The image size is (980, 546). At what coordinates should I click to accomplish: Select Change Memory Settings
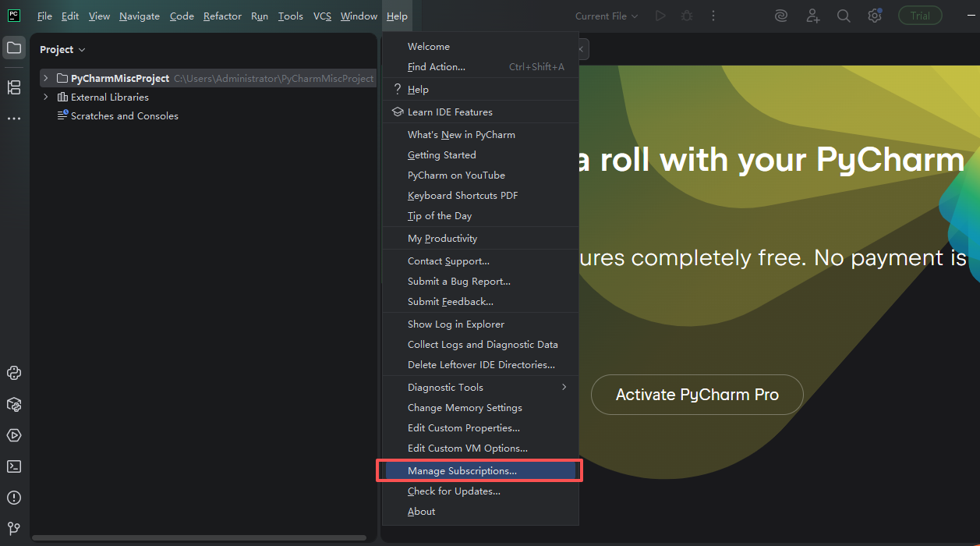(480, 408)
